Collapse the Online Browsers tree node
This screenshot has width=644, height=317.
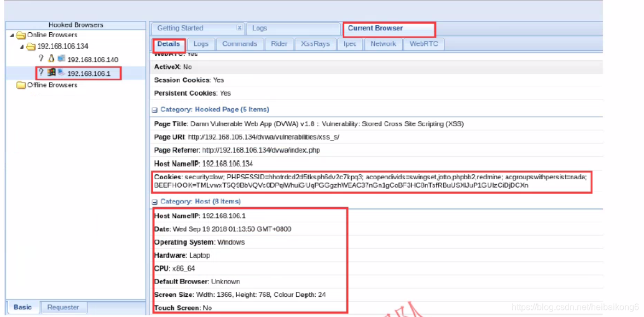(12, 36)
